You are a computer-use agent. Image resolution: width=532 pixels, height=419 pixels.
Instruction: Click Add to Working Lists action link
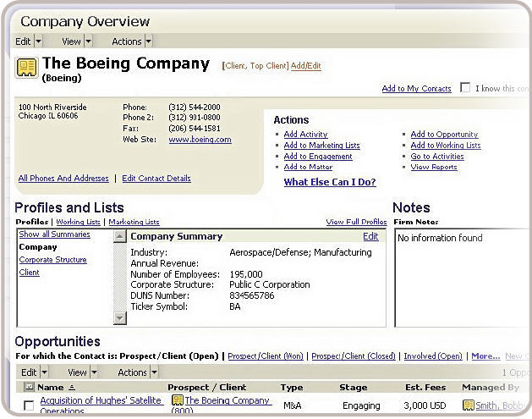pyautogui.click(x=446, y=146)
